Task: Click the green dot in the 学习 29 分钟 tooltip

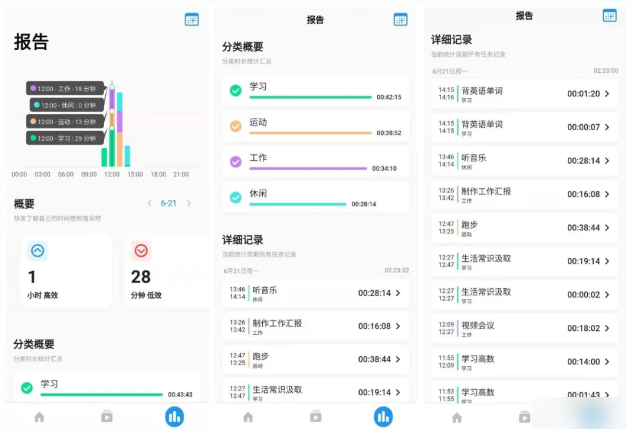Action: tap(33, 138)
